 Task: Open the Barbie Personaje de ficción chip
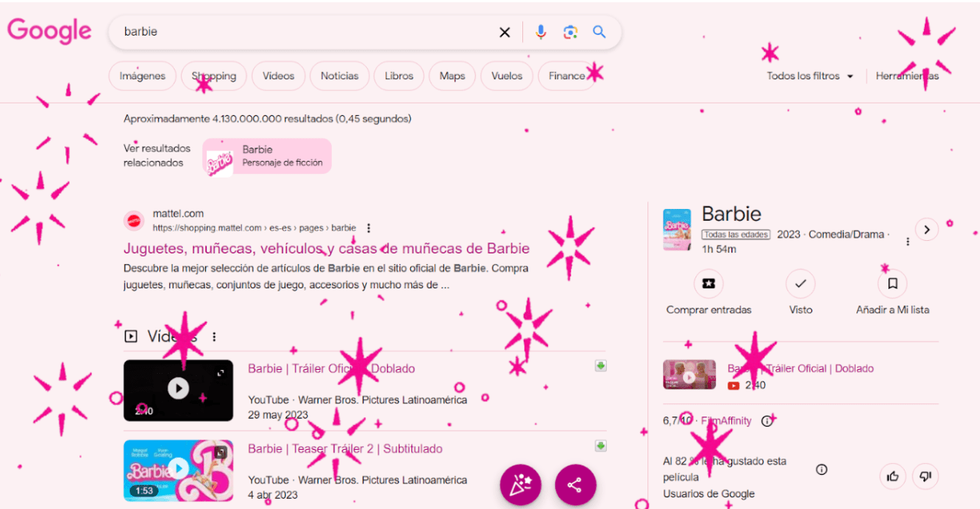pos(267,156)
